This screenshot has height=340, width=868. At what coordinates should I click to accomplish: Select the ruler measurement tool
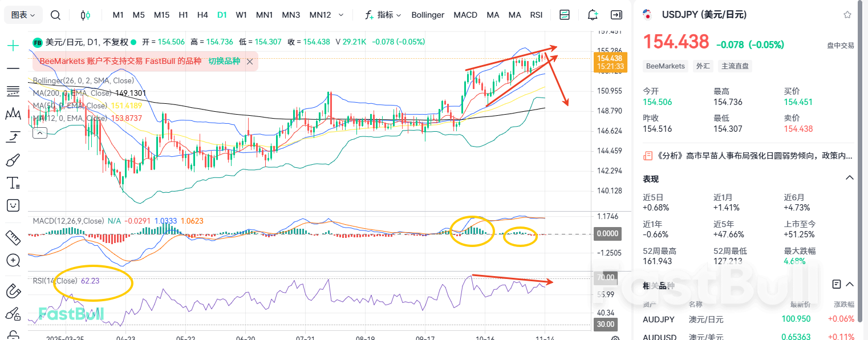[12, 237]
